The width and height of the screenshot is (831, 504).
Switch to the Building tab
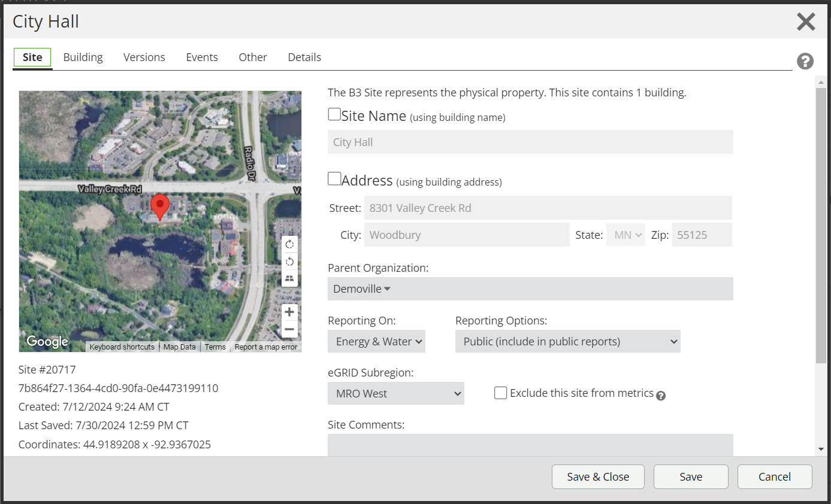pyautogui.click(x=83, y=57)
